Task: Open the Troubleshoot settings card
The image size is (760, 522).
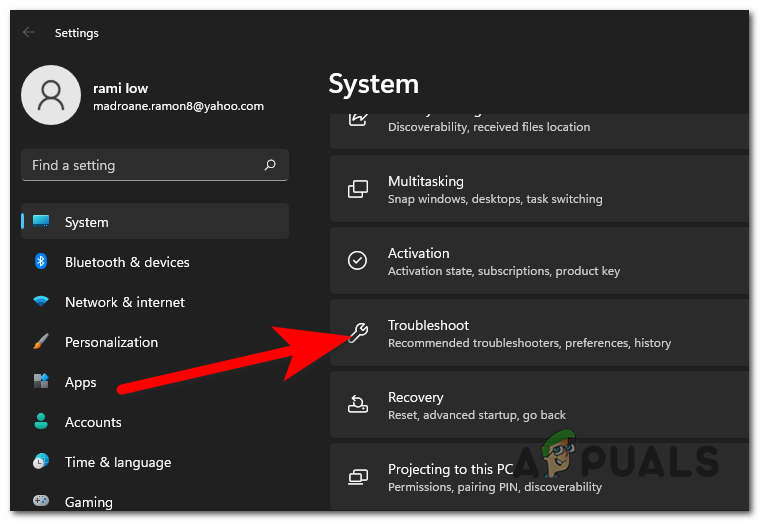Action: [x=539, y=332]
